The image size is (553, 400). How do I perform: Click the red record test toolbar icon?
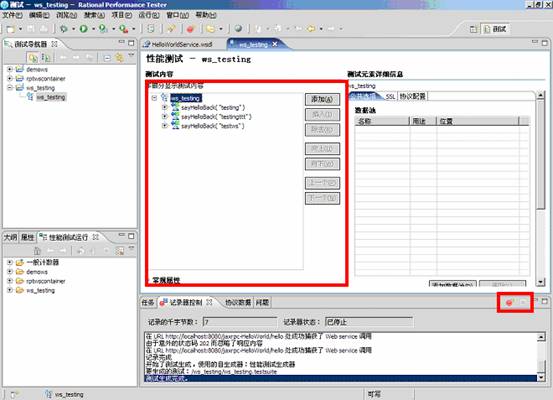[190, 29]
